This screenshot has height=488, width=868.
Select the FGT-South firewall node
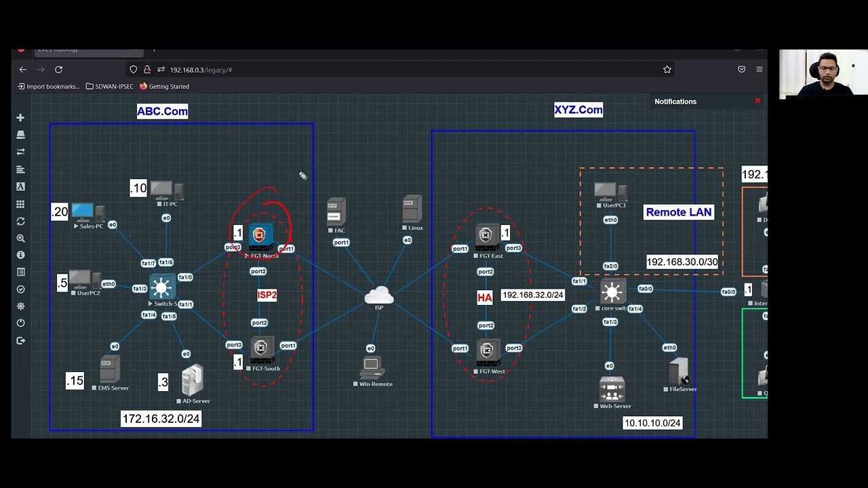262,350
